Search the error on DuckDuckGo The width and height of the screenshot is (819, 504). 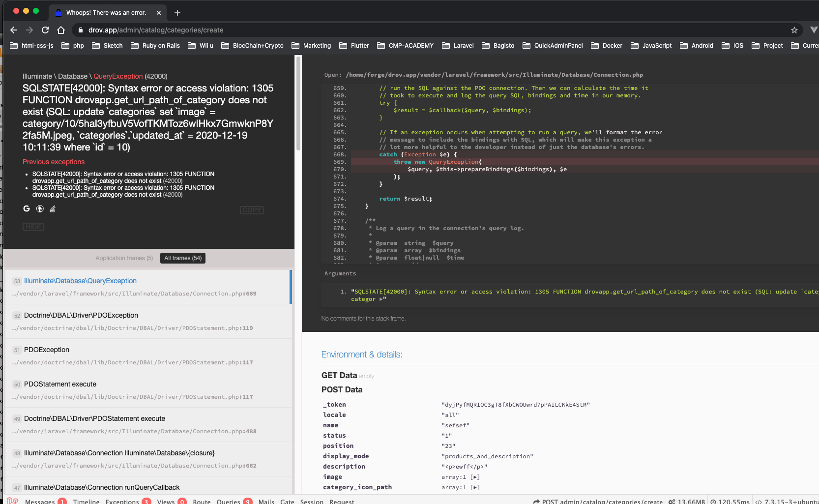(x=40, y=209)
